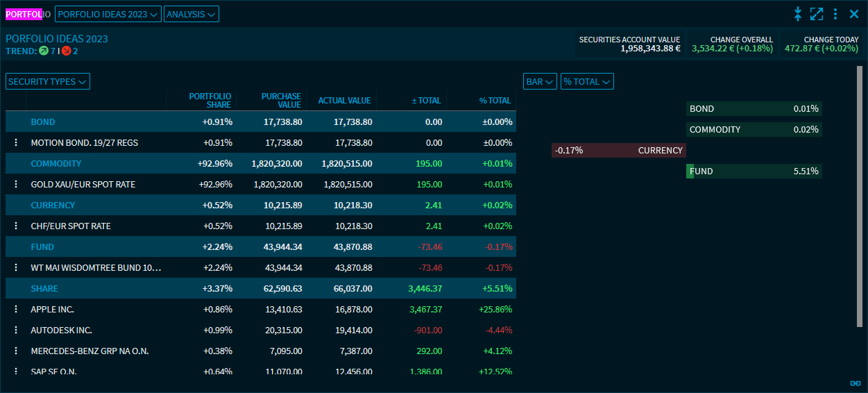The width and height of the screenshot is (868, 393).
Task: Open row menu for Motion Bond 19/27
Action: tap(15, 142)
